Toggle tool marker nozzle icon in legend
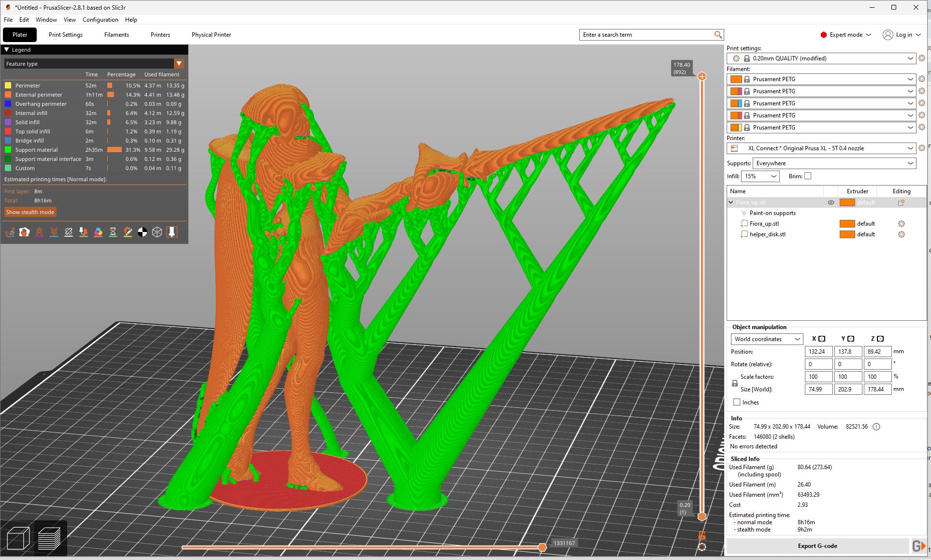 (x=172, y=232)
